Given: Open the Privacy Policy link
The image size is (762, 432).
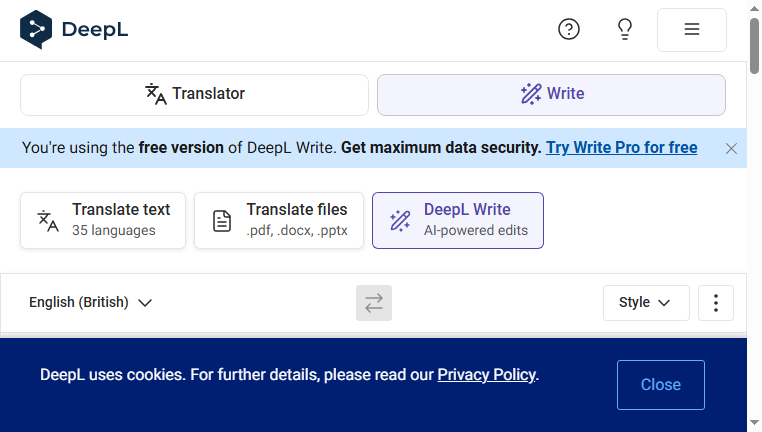Looking at the screenshot, I should [x=487, y=375].
